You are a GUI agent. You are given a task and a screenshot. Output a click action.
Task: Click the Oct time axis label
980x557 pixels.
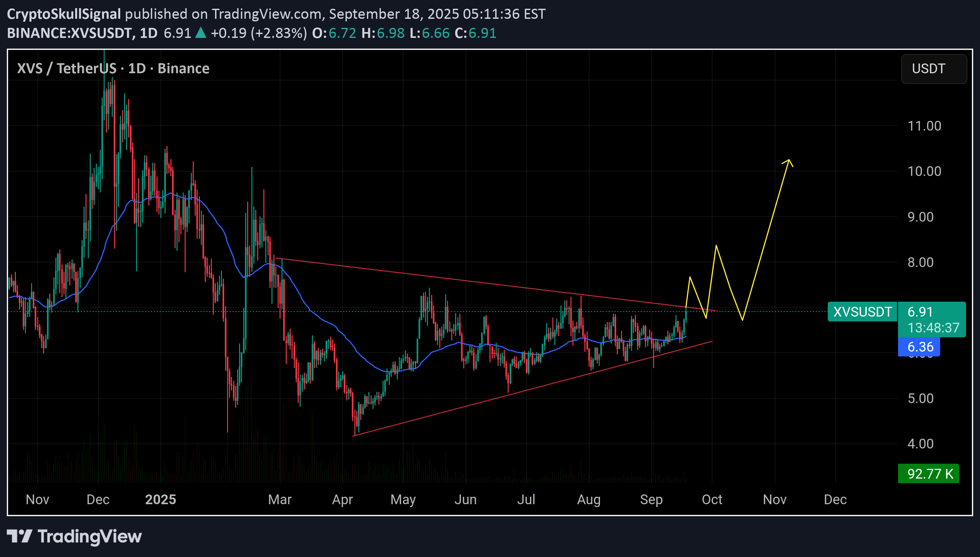tap(712, 499)
